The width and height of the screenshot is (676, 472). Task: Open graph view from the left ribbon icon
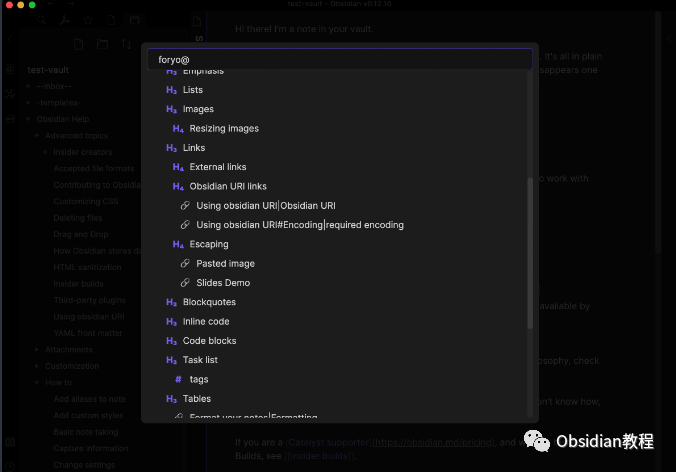[9, 94]
